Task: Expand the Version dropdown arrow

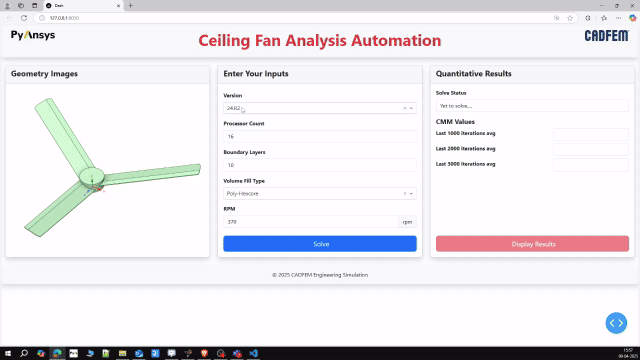Action: pyautogui.click(x=411, y=108)
